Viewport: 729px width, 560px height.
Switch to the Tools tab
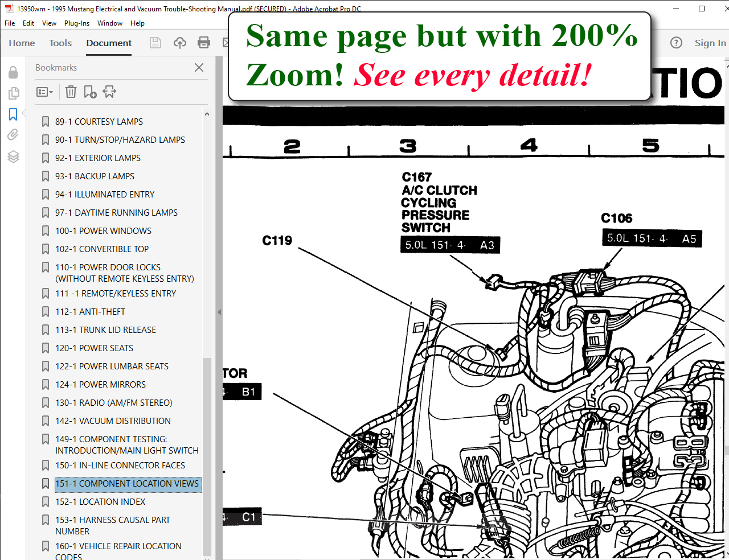tap(60, 43)
